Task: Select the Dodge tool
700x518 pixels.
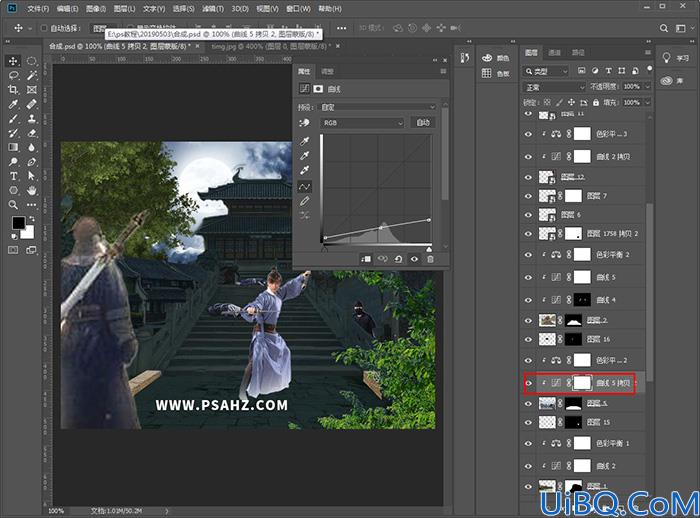Action: point(13,162)
